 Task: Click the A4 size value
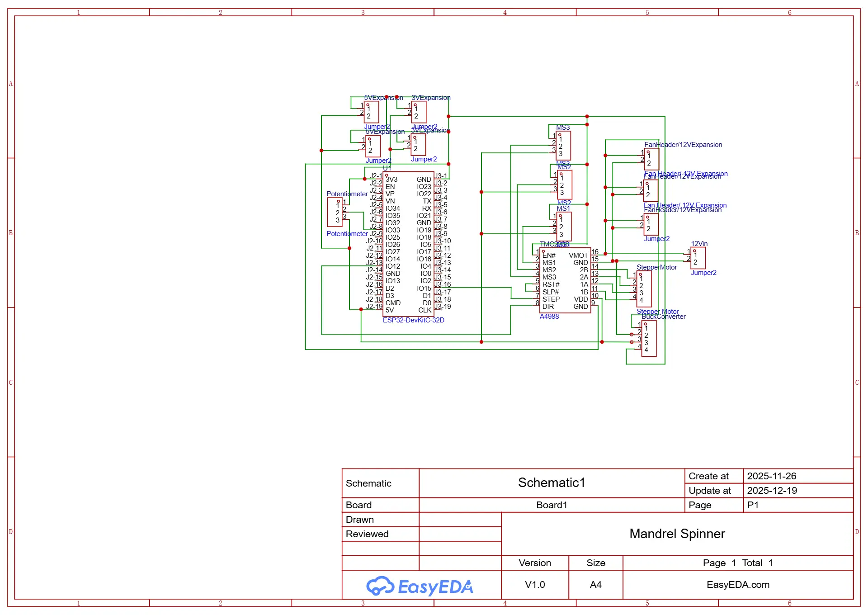click(x=596, y=585)
